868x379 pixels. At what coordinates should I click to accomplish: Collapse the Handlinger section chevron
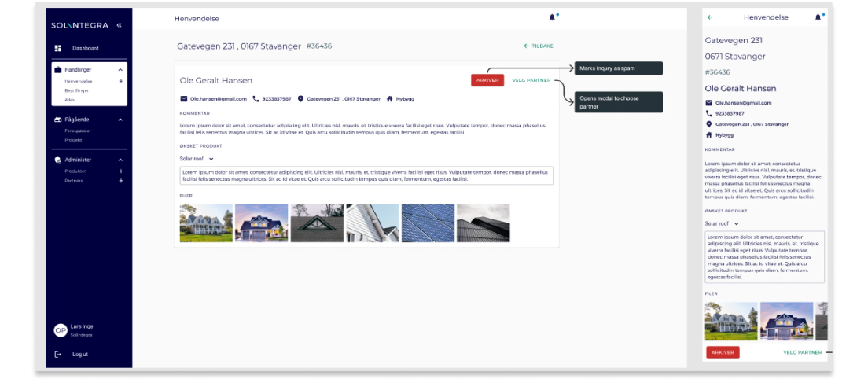(x=120, y=70)
